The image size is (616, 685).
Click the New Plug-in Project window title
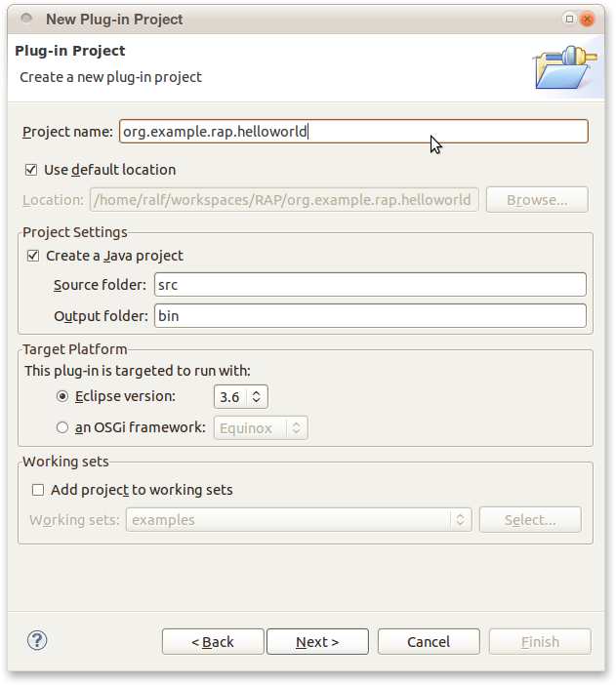(x=114, y=20)
